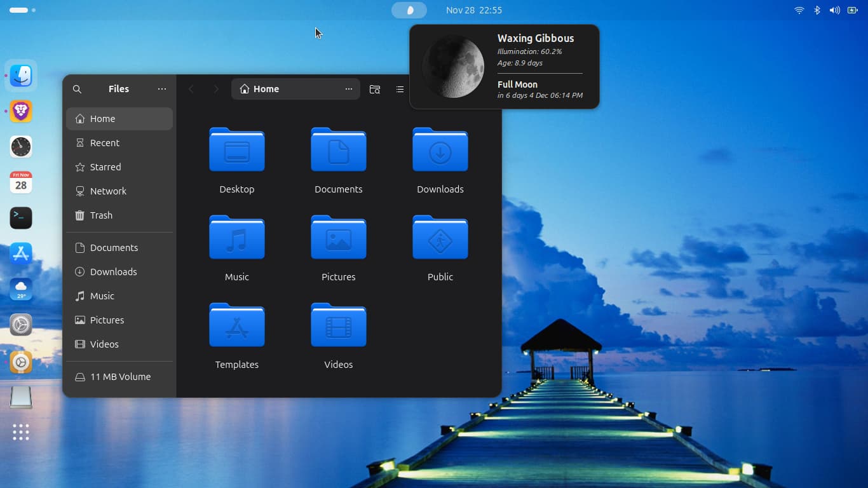Viewport: 868px width, 488px height.
Task: Toggle the moon phase indicator in top bar
Action: (x=409, y=10)
